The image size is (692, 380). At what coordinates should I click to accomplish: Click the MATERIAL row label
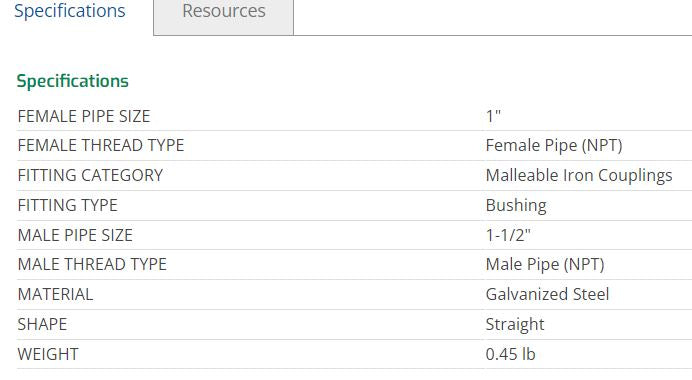pyautogui.click(x=55, y=295)
